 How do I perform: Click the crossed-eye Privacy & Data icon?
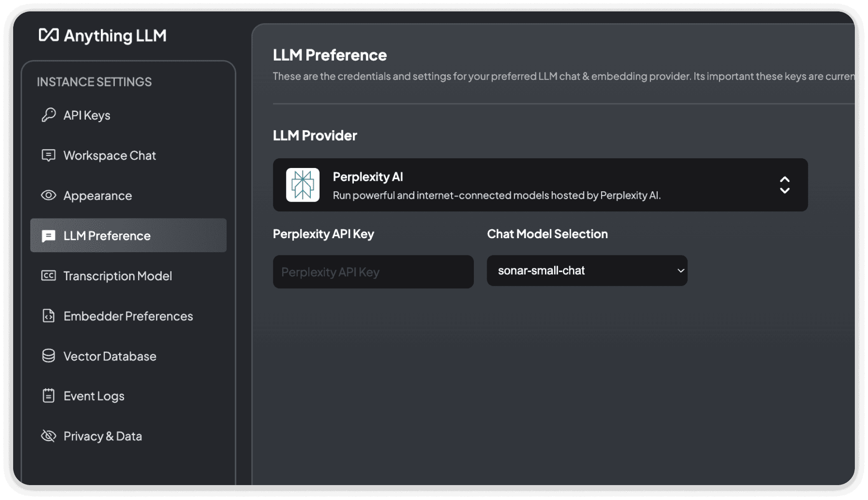[x=49, y=436]
